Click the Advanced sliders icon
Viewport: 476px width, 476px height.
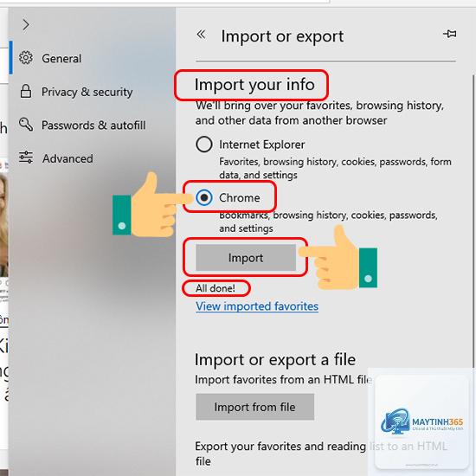click(x=26, y=158)
